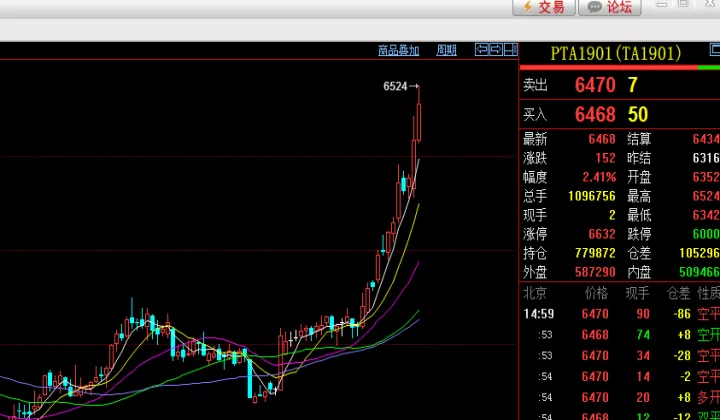Click the 内盘 value 509466
The image size is (720, 420).
(699, 273)
